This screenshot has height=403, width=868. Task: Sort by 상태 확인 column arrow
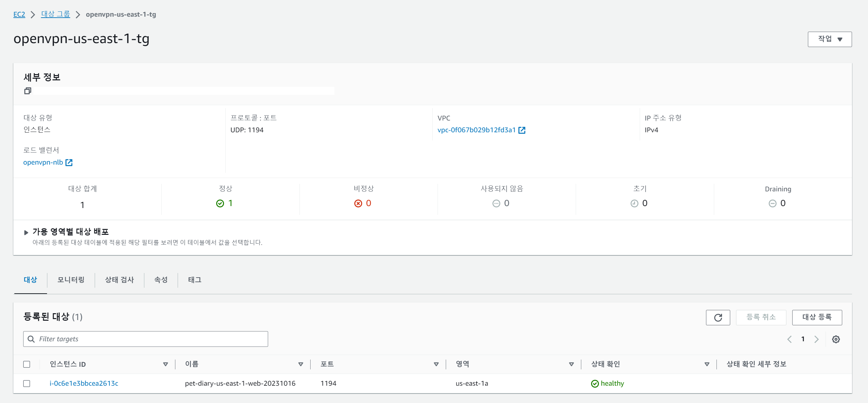707,364
